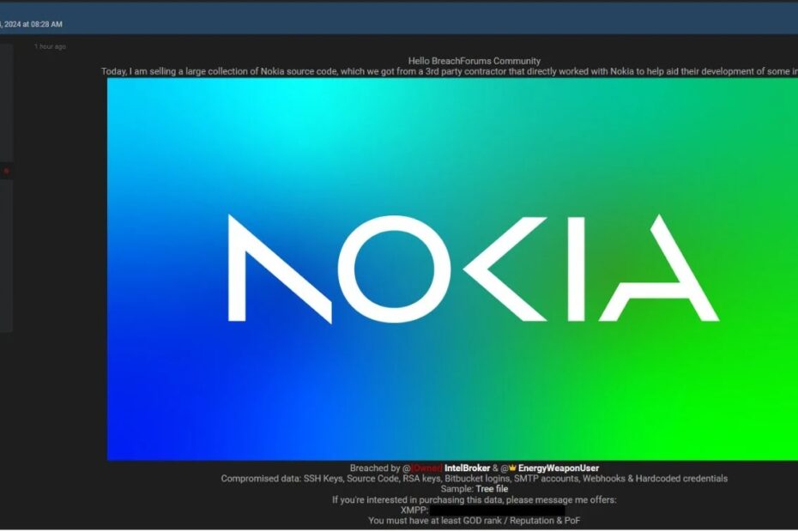Click the crown icon beside EnergyWeaponUser
798x532 pixels.
click(x=512, y=468)
